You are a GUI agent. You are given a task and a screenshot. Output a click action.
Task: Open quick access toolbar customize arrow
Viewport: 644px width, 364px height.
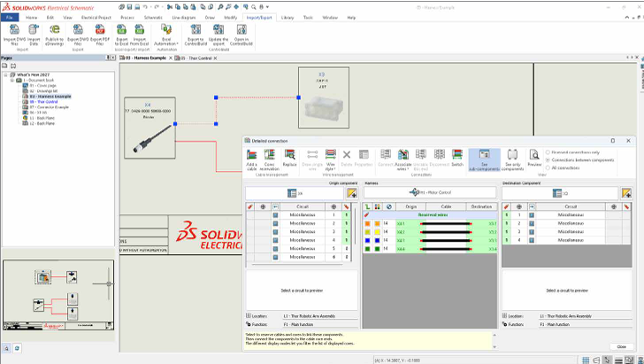pyautogui.click(x=268, y=7)
